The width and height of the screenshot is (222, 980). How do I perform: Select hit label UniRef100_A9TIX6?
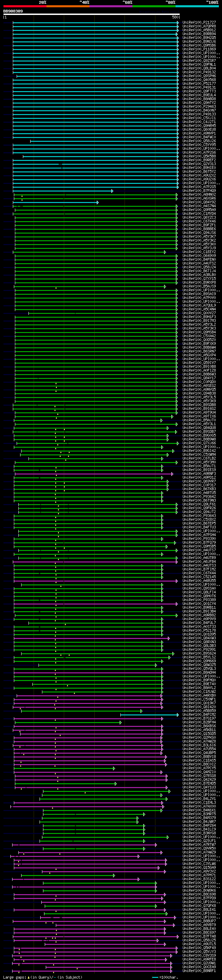(x=199, y=416)
